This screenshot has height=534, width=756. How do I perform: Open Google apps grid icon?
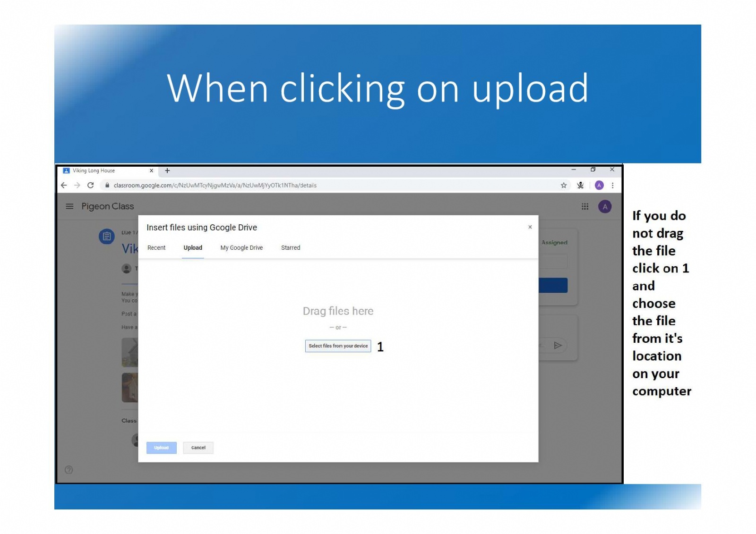(585, 206)
